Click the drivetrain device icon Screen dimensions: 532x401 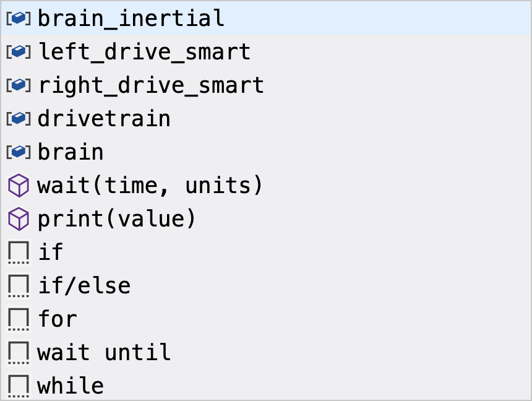18,118
